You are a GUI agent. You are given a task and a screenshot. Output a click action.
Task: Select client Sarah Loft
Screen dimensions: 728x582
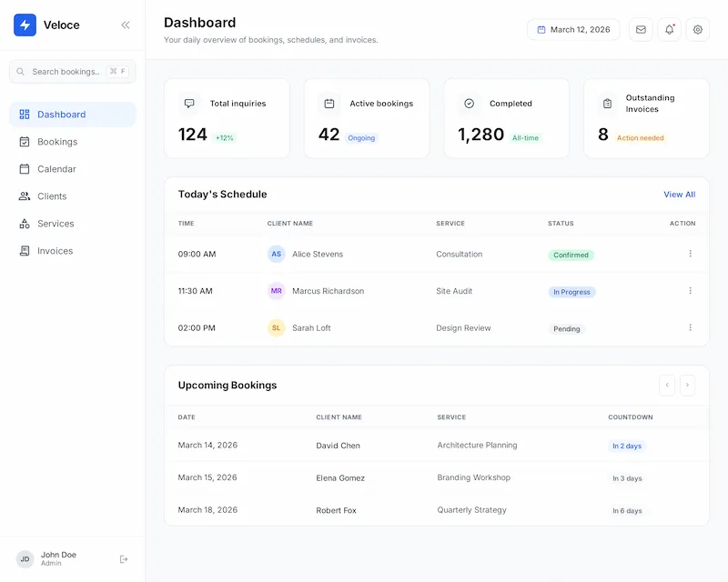(x=311, y=328)
